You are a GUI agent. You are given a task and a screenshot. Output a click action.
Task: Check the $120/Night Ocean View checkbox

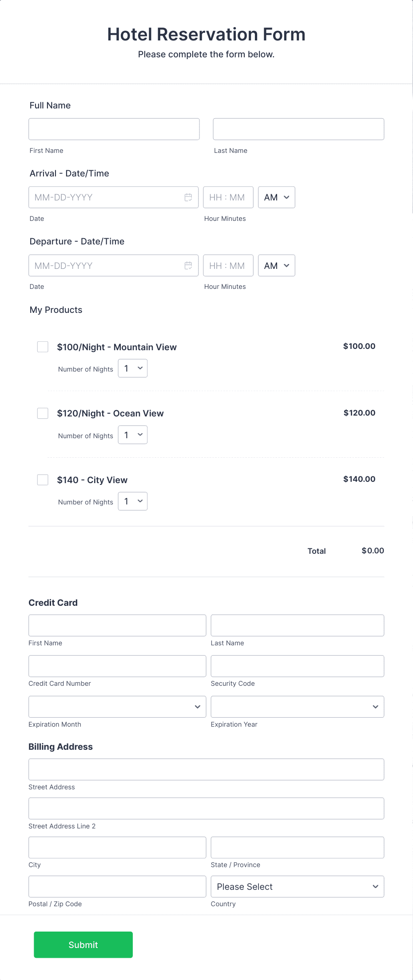[43, 413]
